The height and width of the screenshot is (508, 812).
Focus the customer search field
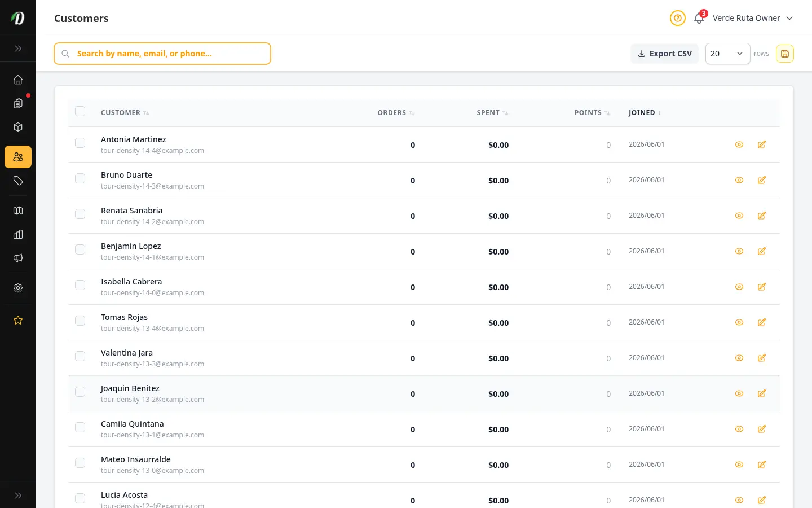[x=162, y=54]
